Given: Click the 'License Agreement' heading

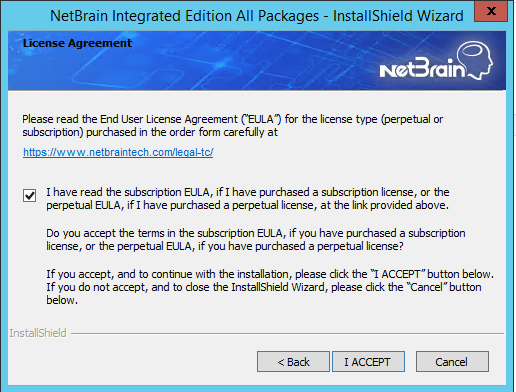Looking at the screenshot, I should [77, 43].
